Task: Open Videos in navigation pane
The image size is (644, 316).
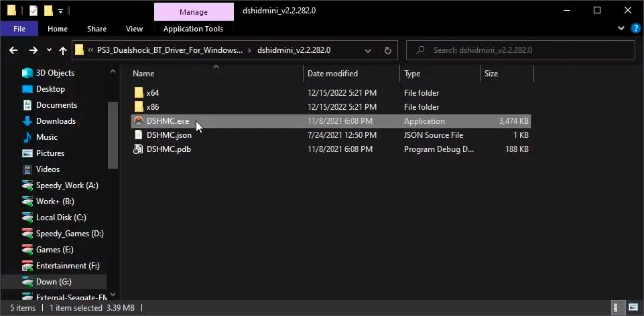Action: coord(48,169)
